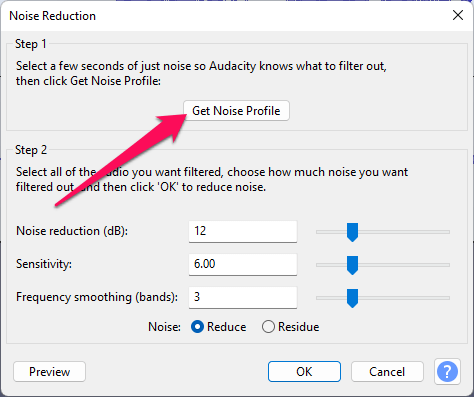Viewport: 474px width, 397px height.
Task: Click the Preview button
Action: click(x=49, y=371)
